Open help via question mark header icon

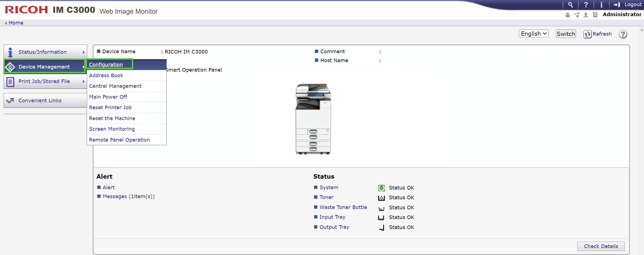click(586, 5)
